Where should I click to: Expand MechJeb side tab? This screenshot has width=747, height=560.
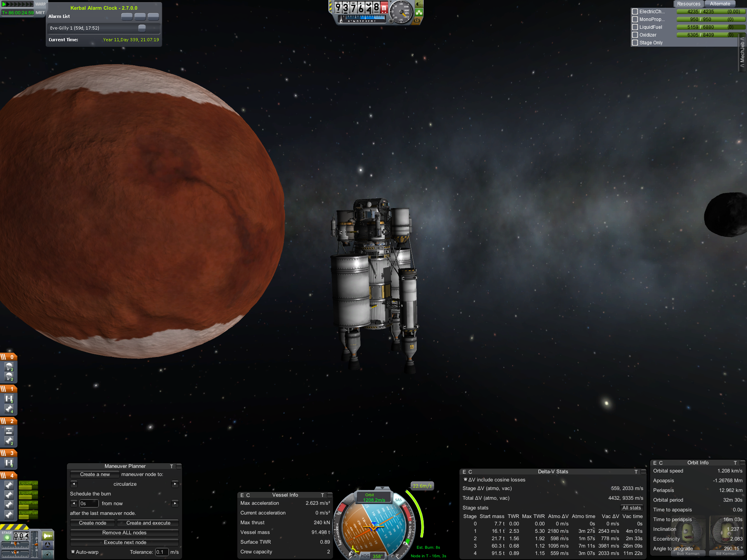[742, 52]
